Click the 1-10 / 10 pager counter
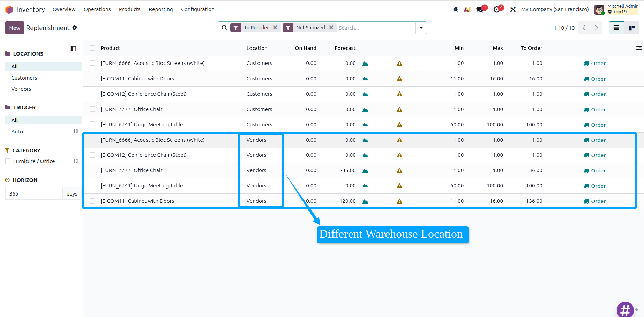This screenshot has width=644, height=317. point(564,28)
